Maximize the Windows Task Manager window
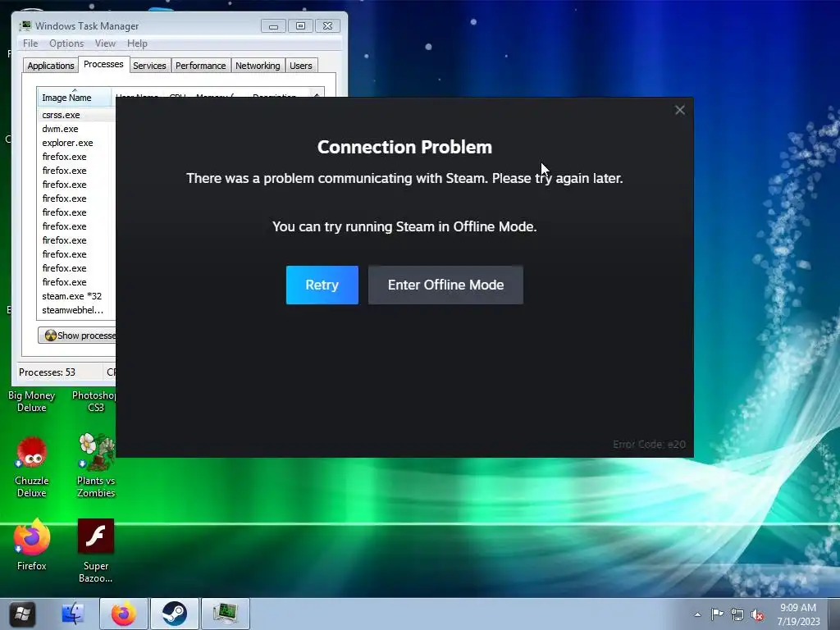This screenshot has width=840, height=630. pyautogui.click(x=300, y=25)
